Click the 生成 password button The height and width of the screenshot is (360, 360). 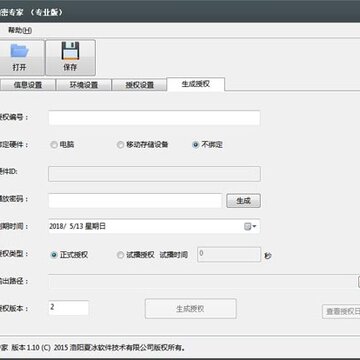pos(243,201)
